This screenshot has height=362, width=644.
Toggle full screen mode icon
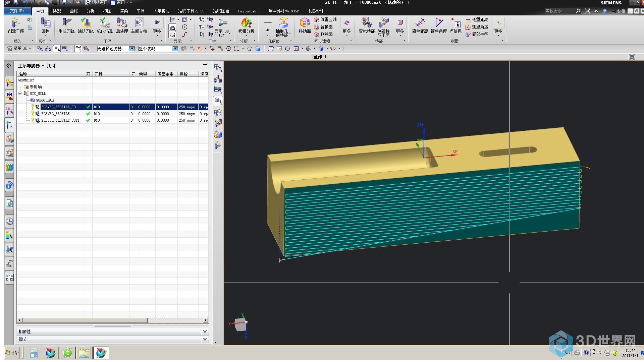pyautogui.click(x=587, y=11)
